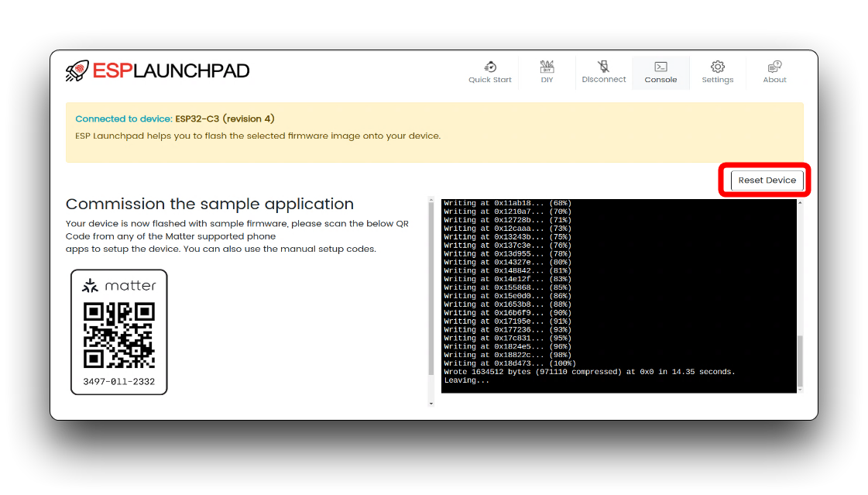This screenshot has width=868, height=495.
Task: Click 'ESP32-C3 (revision 4)' device name
Action: tap(225, 119)
